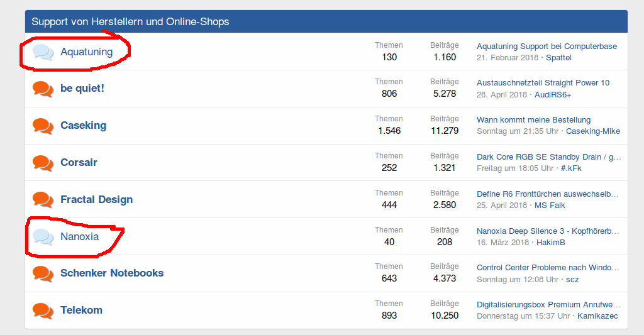
Task: Go to the Caseking forum
Action: 83,125
